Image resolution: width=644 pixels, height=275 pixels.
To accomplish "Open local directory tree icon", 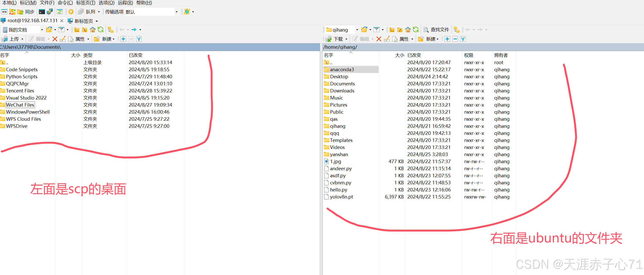I will pyautogui.click(x=110, y=30).
